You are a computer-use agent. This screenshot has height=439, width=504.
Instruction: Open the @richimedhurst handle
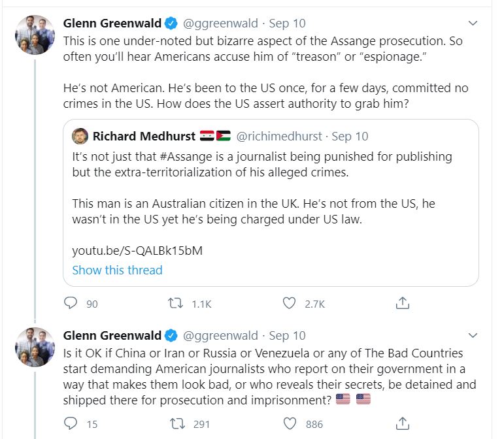278,137
